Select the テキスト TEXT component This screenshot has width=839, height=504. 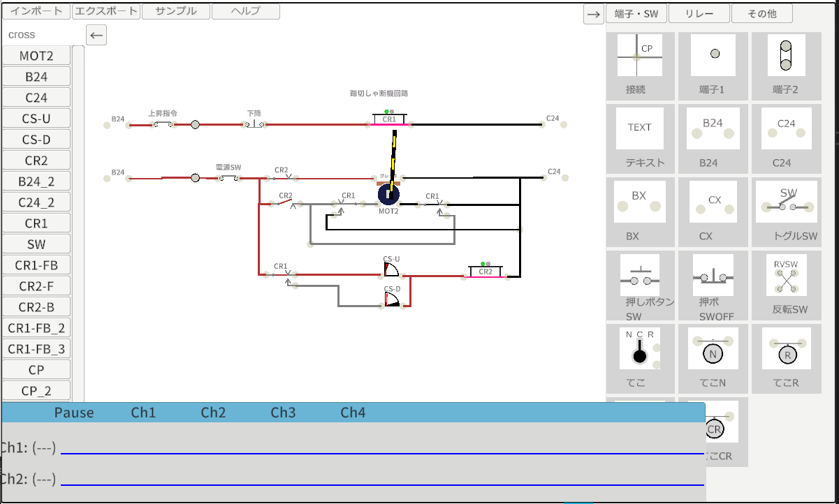(640, 128)
